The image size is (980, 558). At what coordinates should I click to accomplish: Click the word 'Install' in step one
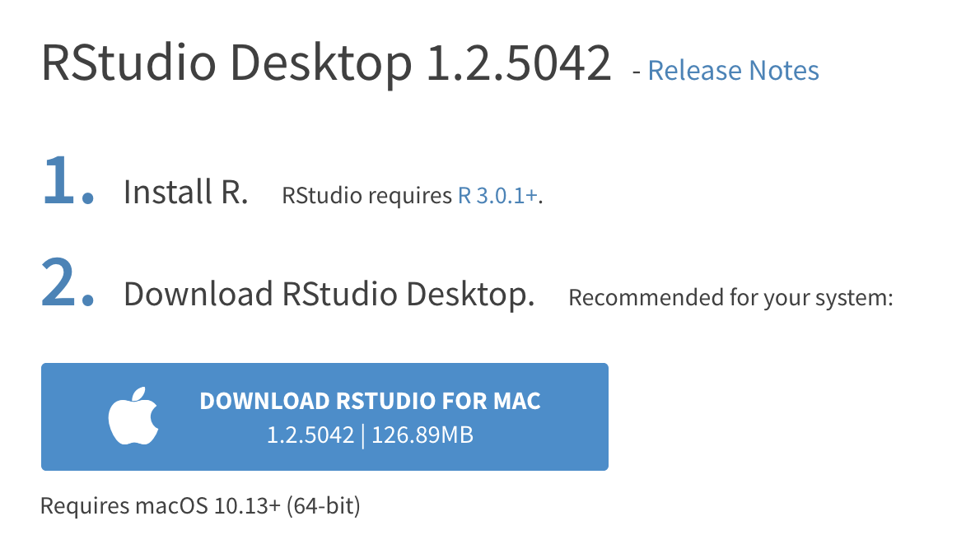(167, 193)
